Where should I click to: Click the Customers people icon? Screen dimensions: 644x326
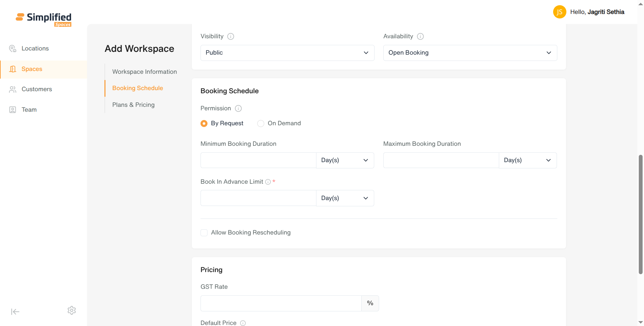pos(13,89)
